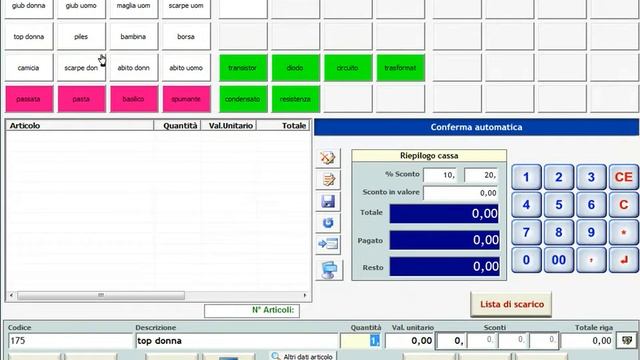Click the icon beside Totale riga field
The image size is (640, 360).
(627, 340)
